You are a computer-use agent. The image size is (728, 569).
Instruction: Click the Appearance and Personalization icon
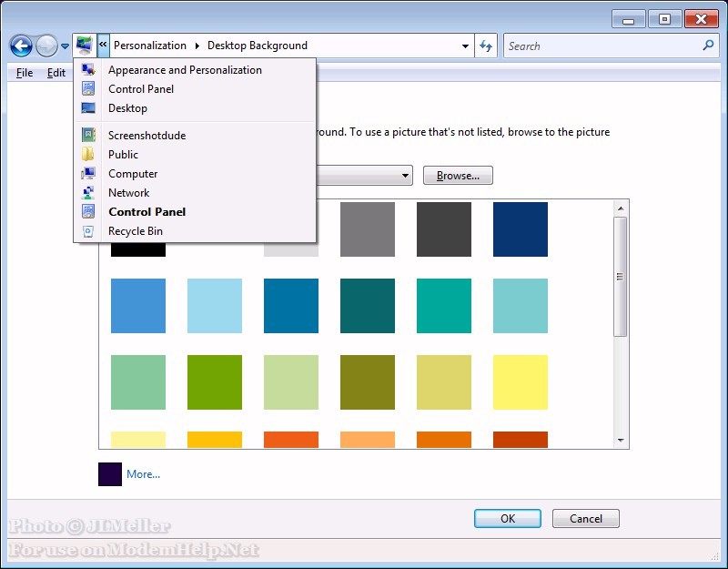tap(88, 70)
